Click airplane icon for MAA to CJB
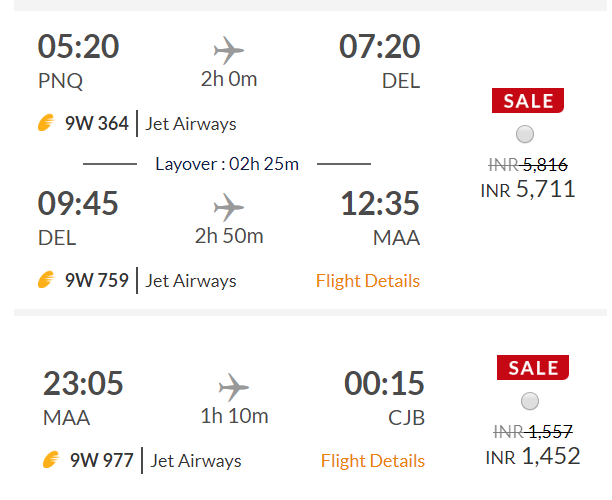612x500 pixels. click(x=233, y=386)
